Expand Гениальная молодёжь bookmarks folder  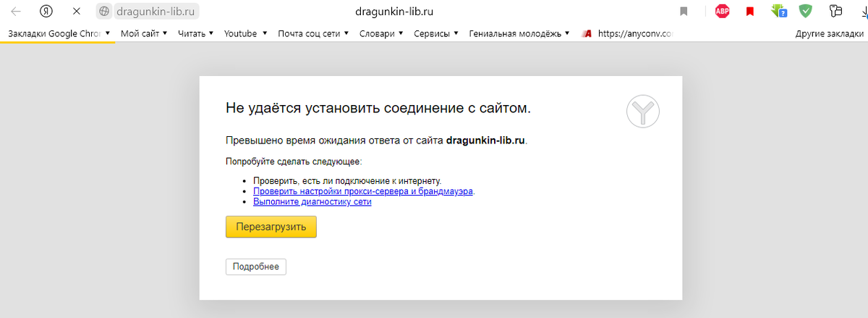(519, 33)
